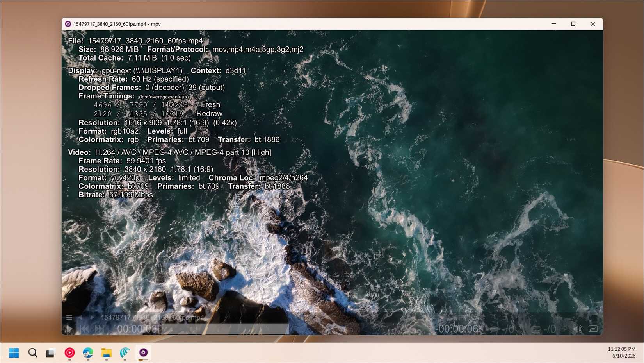Open File Explorer from taskbar
Viewport: 644px width, 363px height.
tap(106, 353)
